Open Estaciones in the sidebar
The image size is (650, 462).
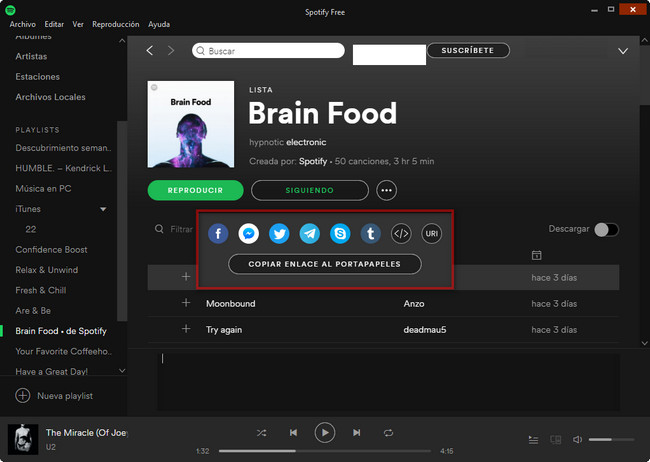pyautogui.click(x=37, y=77)
